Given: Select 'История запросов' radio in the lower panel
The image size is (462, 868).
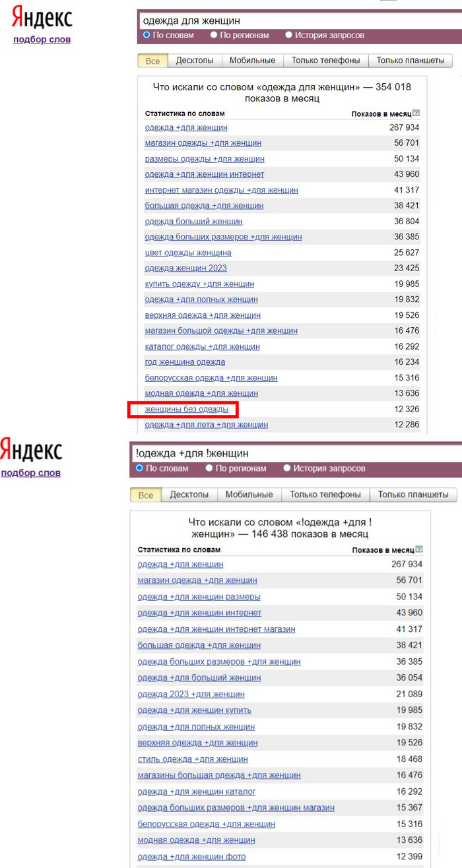Looking at the screenshot, I should pos(287,468).
